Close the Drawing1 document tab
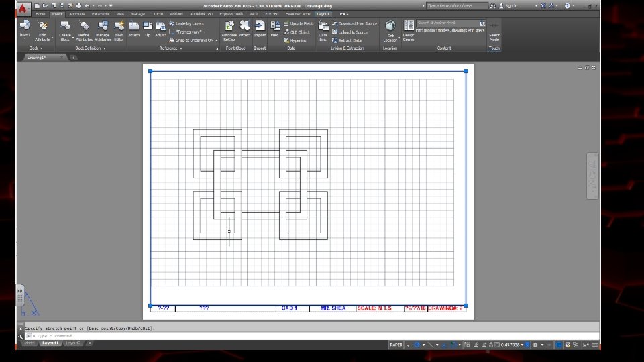The image size is (644, 362). [62, 58]
